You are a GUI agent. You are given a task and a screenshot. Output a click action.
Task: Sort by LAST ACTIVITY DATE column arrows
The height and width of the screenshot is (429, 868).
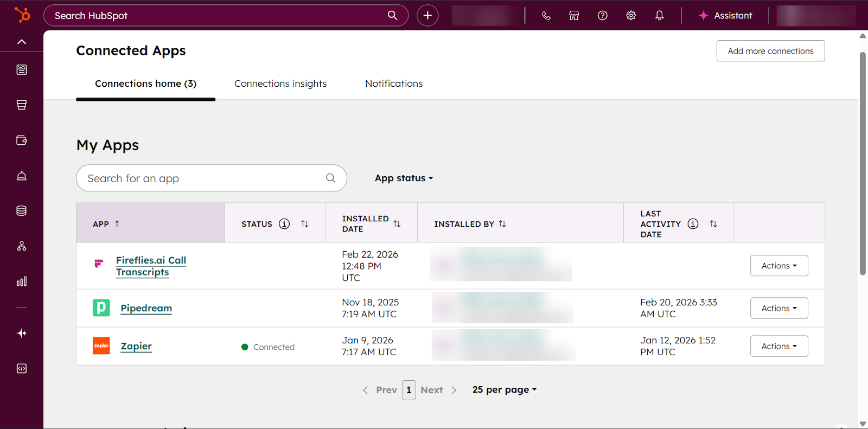coord(713,223)
